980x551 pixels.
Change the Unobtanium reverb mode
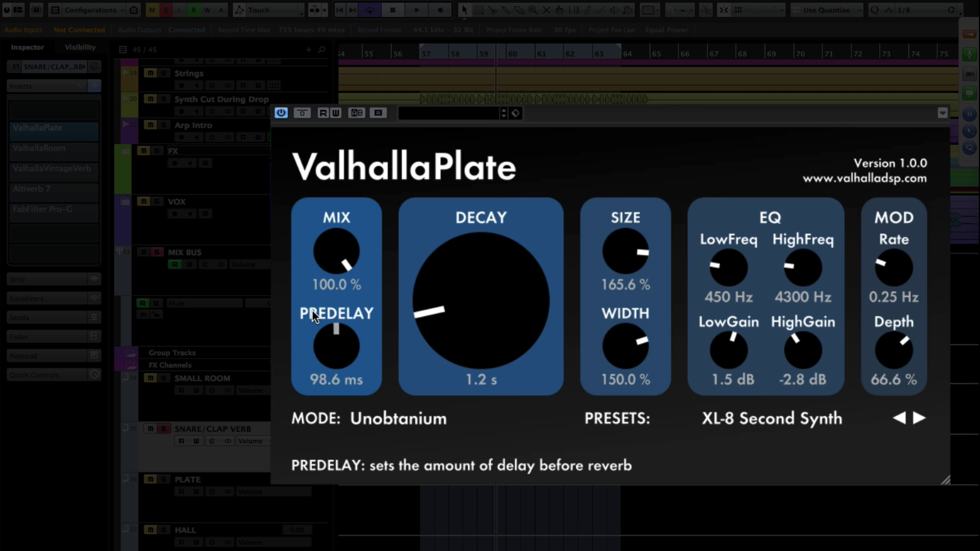point(398,418)
